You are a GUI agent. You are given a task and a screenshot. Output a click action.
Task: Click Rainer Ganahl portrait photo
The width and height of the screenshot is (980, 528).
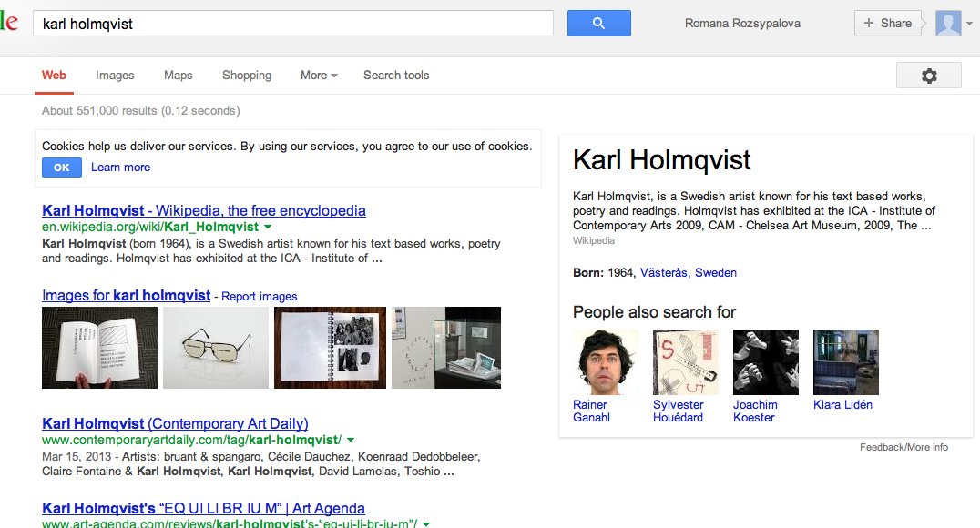click(x=606, y=362)
